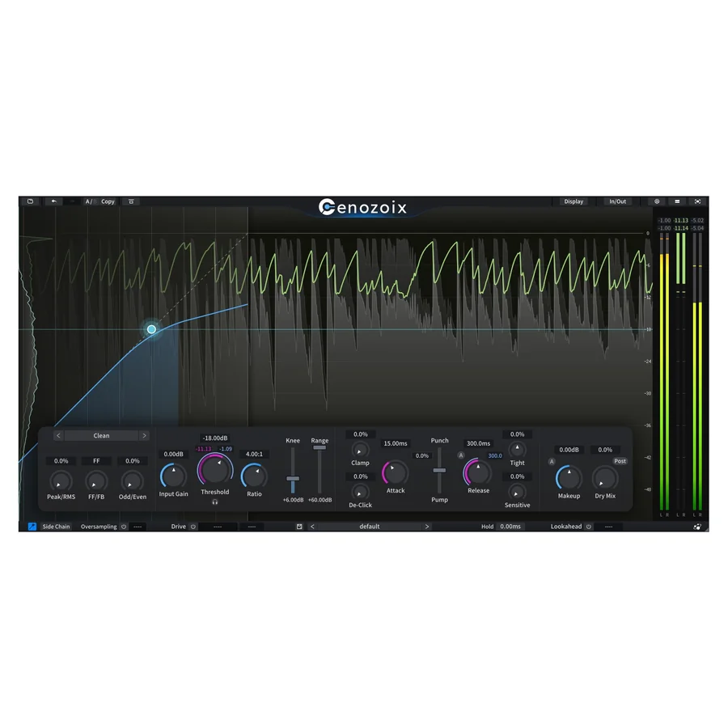Click the undo arrow icon
This screenshot has width=728, height=728.
point(54,201)
